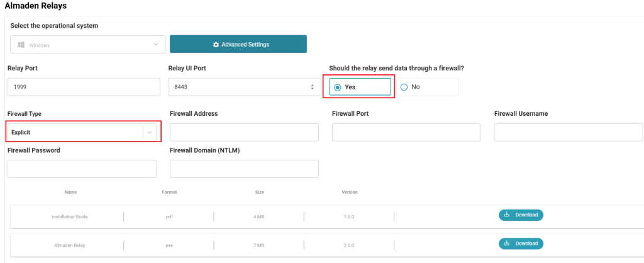
Task: Expand the Firewall Type Explicit dropdown
Action: (x=82, y=132)
